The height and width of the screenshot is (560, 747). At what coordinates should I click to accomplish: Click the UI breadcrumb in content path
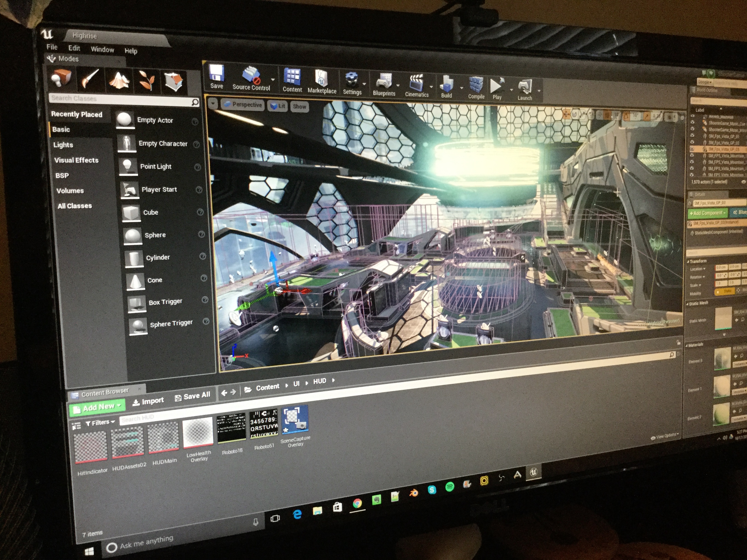pyautogui.click(x=296, y=384)
